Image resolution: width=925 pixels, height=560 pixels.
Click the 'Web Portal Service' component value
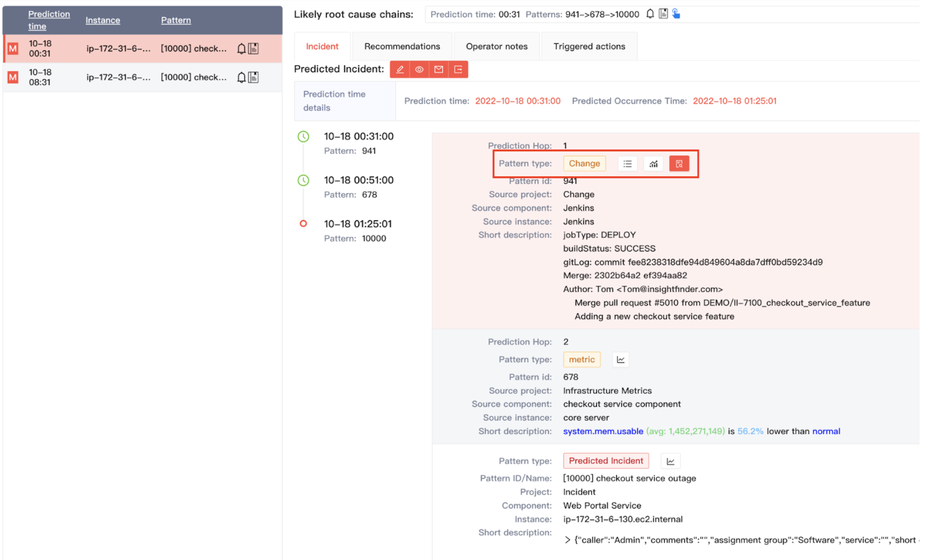coord(602,506)
